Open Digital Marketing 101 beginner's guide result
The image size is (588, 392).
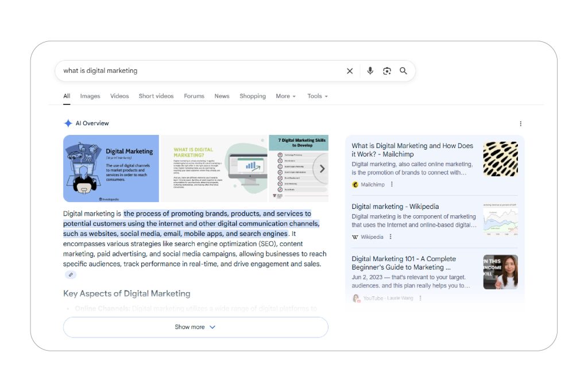pos(404,263)
